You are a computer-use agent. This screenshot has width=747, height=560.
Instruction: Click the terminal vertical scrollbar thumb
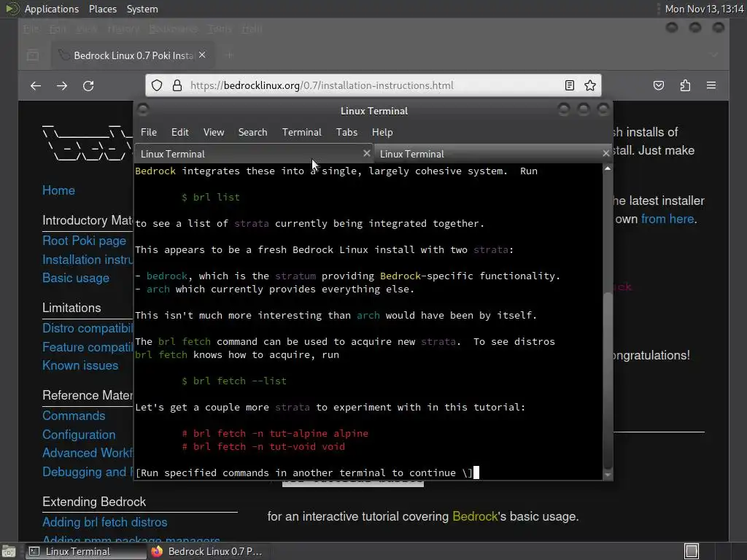[608, 379]
